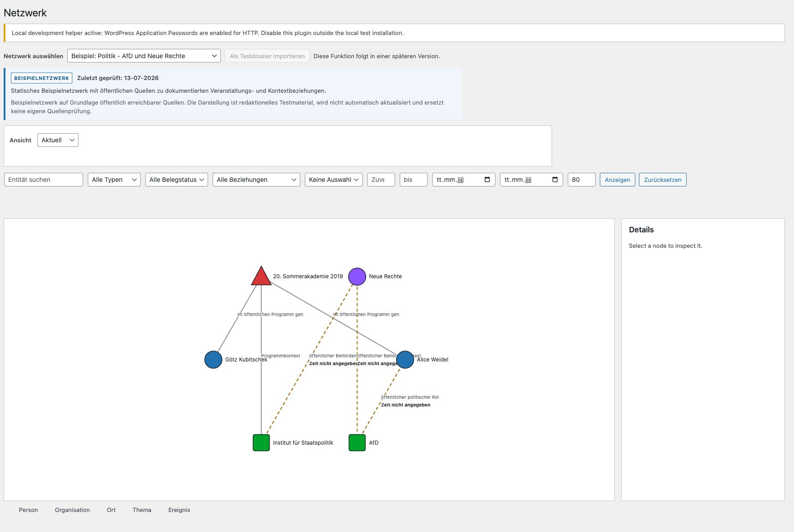Focus the bis input field
The image size is (794, 532).
point(414,180)
